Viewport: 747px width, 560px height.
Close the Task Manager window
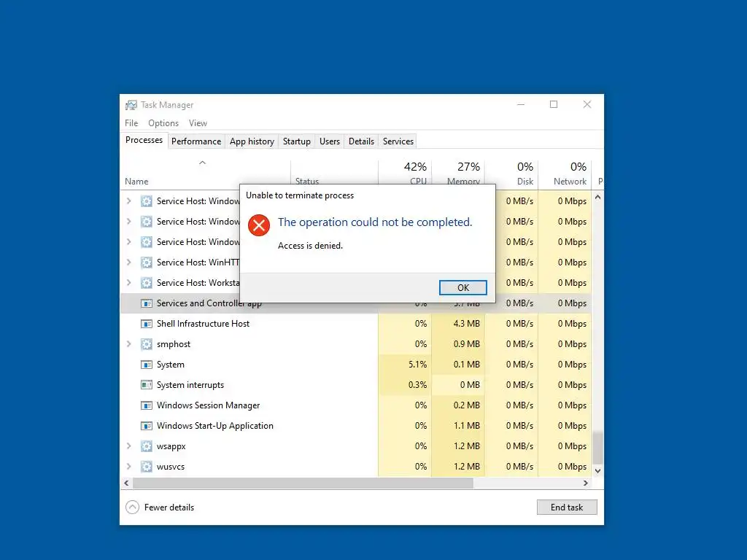click(x=587, y=104)
